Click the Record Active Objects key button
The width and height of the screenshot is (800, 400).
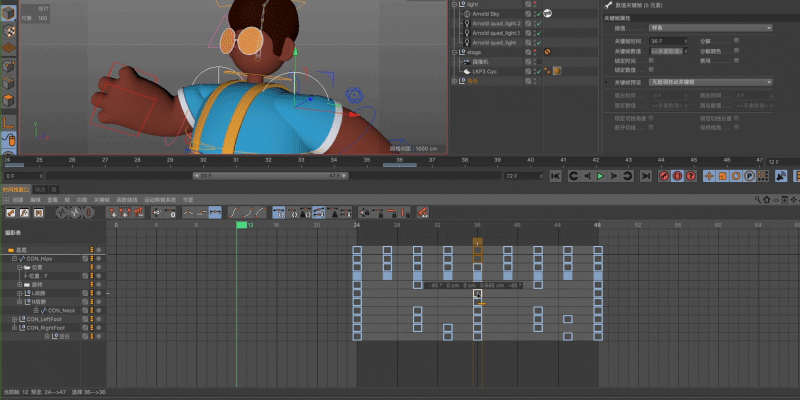pos(664,176)
